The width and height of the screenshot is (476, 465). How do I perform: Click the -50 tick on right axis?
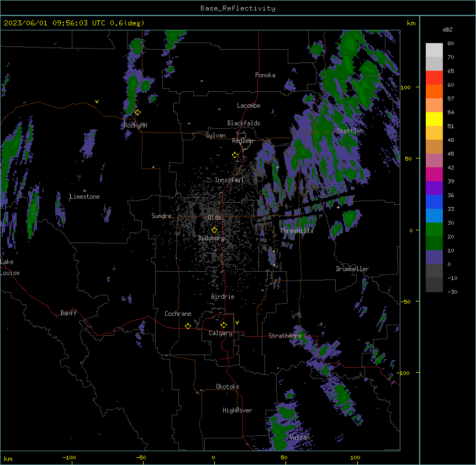tap(405, 302)
